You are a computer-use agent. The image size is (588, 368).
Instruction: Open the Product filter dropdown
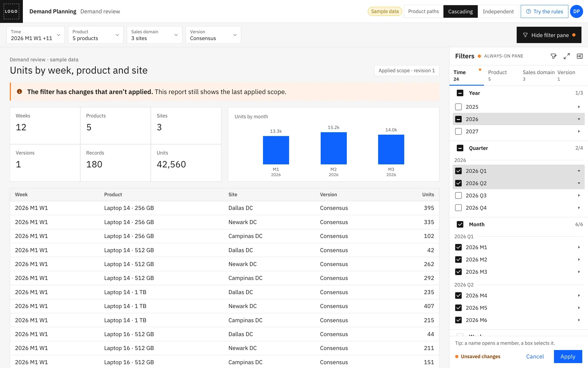96,35
